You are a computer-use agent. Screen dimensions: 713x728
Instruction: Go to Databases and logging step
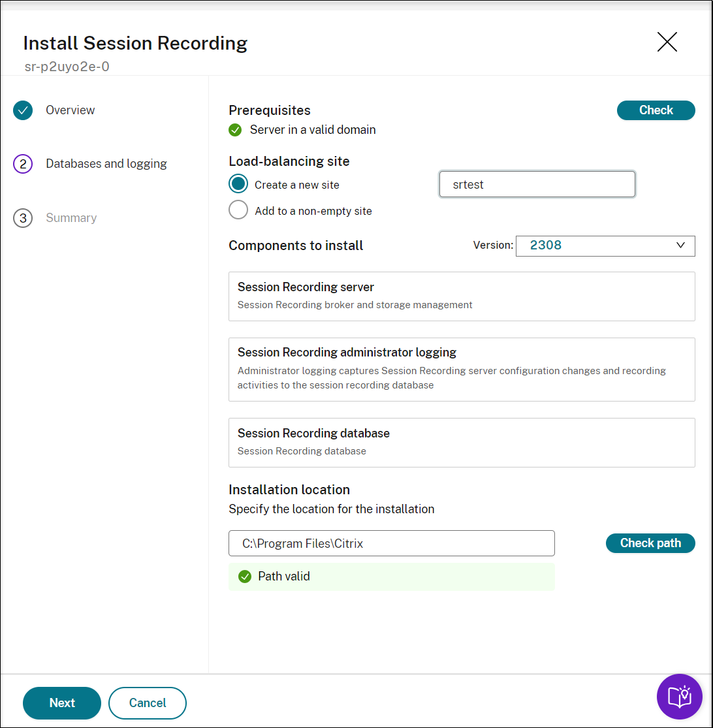(x=106, y=164)
